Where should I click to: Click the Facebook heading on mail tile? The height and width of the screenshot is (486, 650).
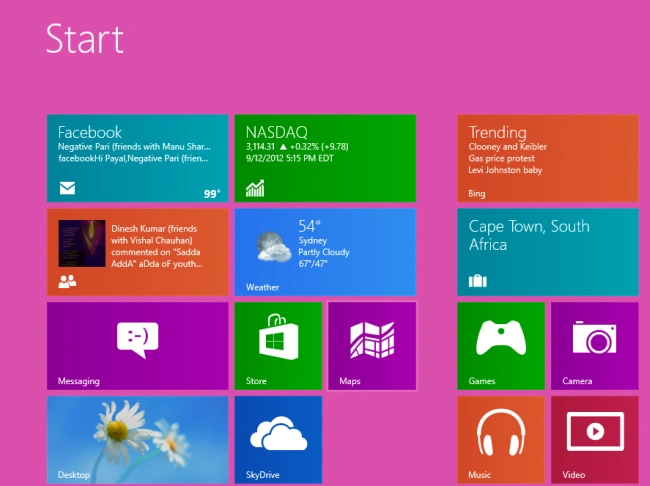click(x=90, y=132)
